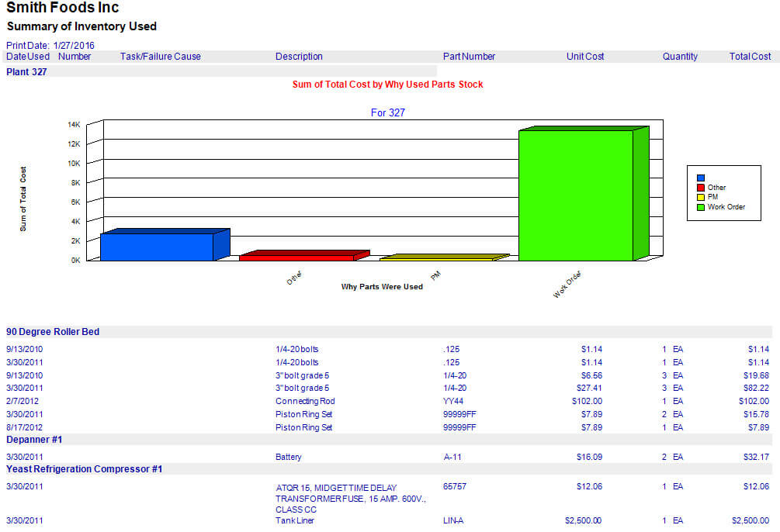
Task: Click the $16.09 unit cost
Action: [590, 457]
